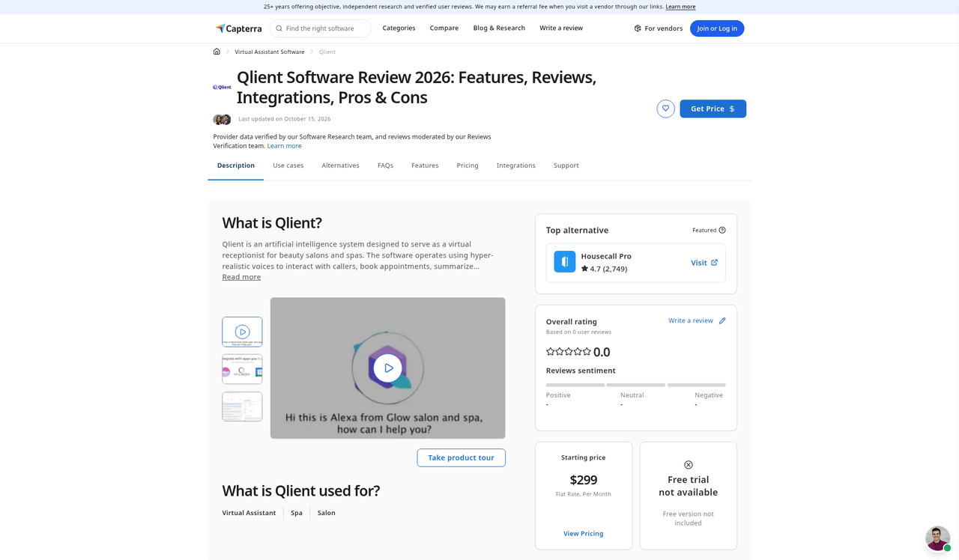Screen dimensions: 959x560
Task: Open the Support tab
Action: [x=566, y=165]
